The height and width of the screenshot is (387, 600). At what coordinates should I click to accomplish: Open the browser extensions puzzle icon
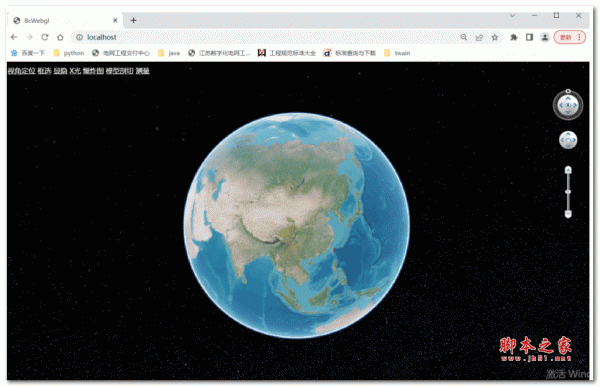(514, 37)
